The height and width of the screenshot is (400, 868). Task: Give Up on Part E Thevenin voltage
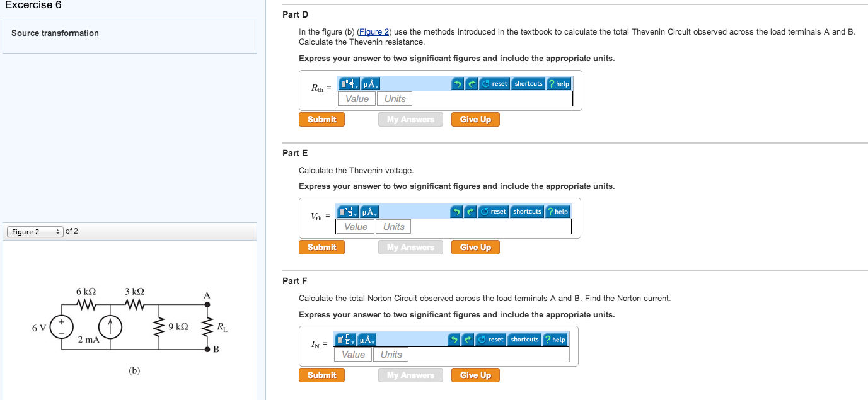pos(475,247)
